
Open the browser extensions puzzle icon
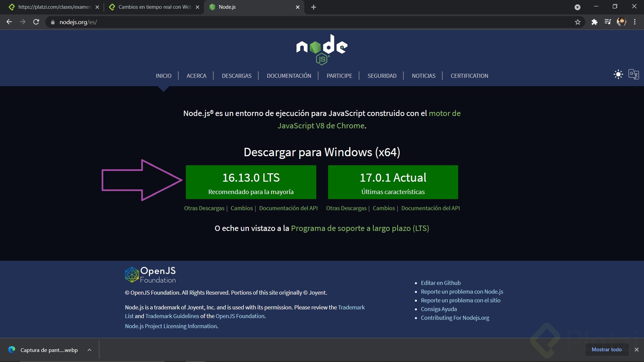pos(594,22)
